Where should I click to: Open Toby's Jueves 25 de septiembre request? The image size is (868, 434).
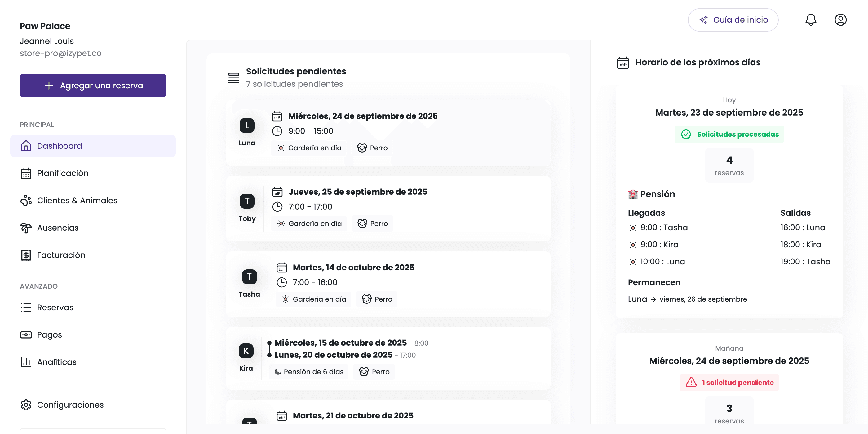click(388, 209)
